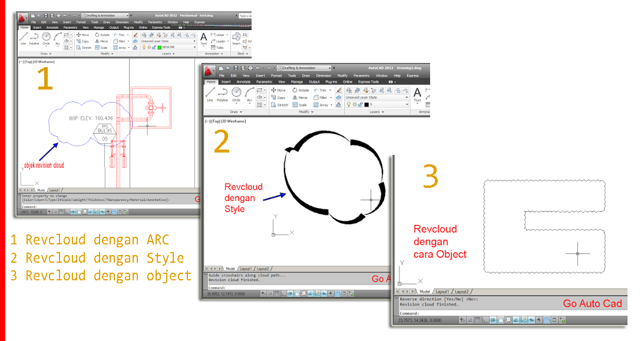Switch to the Express Tools tab in Drawing1 window

pyautogui.click(x=368, y=82)
